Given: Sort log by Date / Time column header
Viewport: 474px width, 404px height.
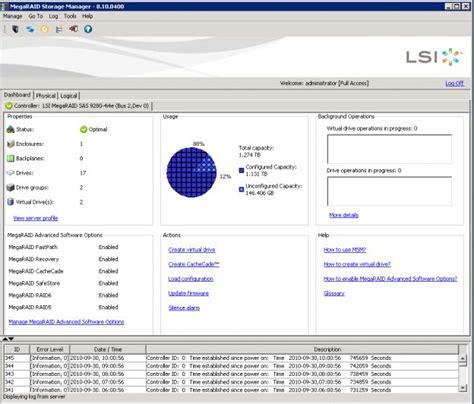Looking at the screenshot, I should click(108, 349).
